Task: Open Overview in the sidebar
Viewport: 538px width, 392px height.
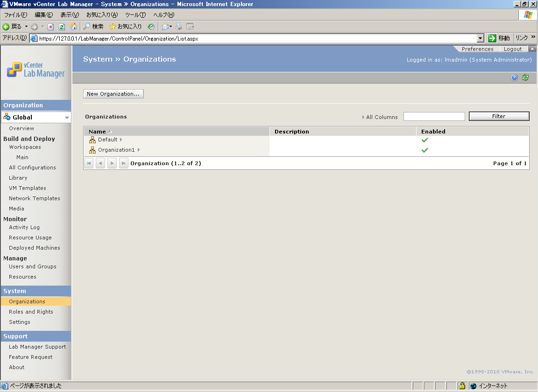Action: (21, 128)
